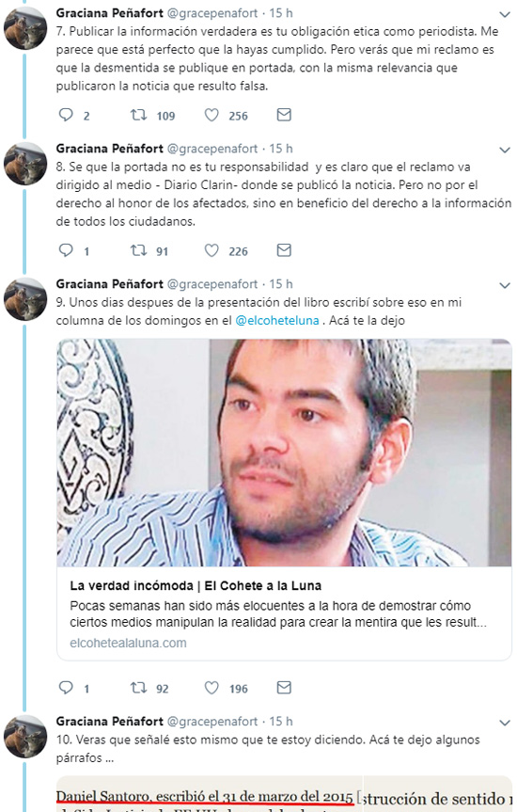The width and height of the screenshot is (517, 812).
Task: Send tweet 7 via direct message envelope
Action: (x=284, y=115)
